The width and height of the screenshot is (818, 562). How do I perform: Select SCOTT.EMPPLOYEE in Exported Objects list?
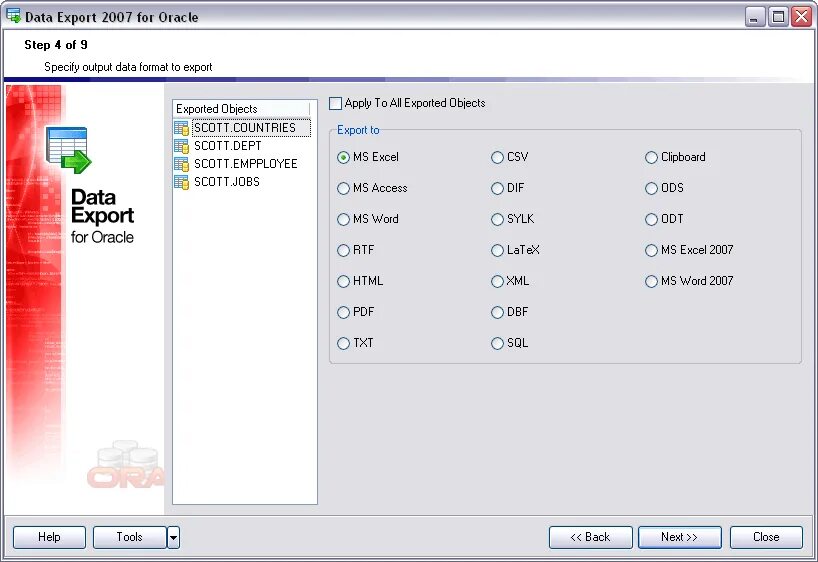point(246,164)
